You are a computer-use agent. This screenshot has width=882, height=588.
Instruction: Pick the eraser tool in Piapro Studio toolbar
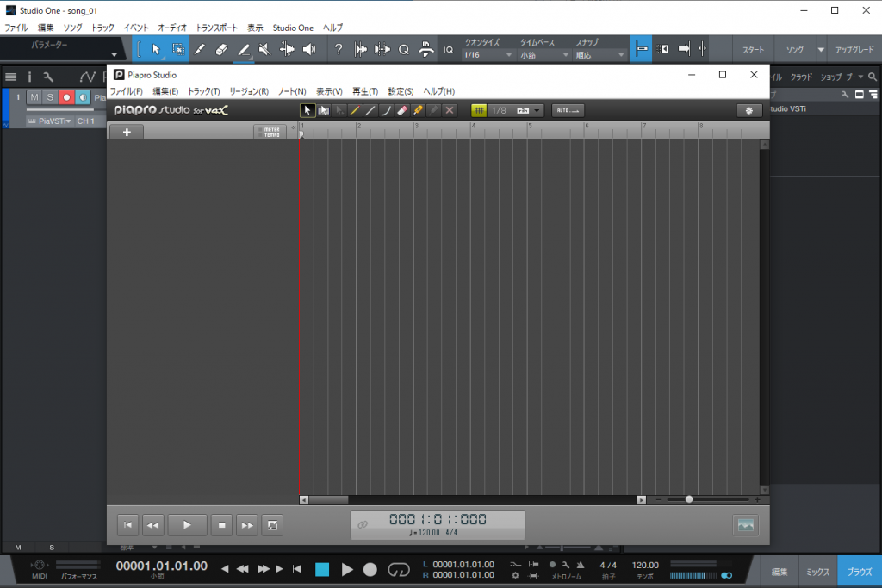pos(402,110)
